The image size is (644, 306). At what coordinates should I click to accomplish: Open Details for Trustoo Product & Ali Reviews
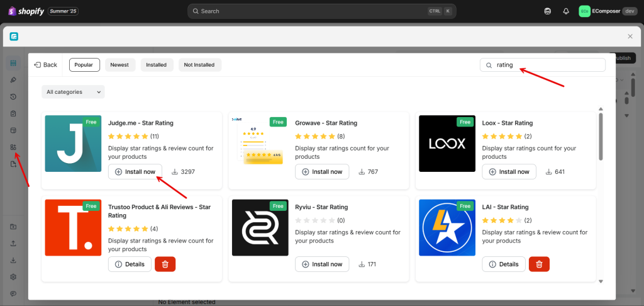pyautogui.click(x=130, y=264)
